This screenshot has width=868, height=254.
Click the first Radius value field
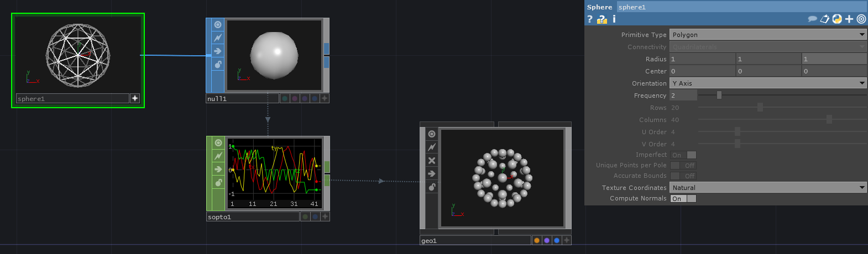click(x=702, y=59)
